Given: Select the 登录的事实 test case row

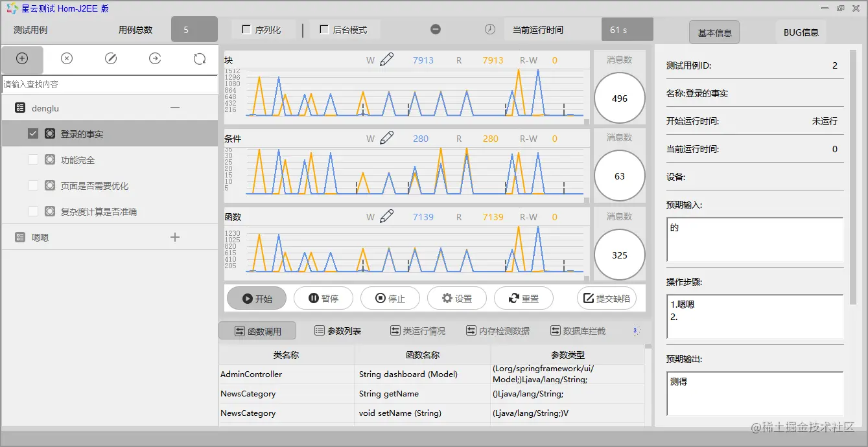Looking at the screenshot, I should coord(109,134).
